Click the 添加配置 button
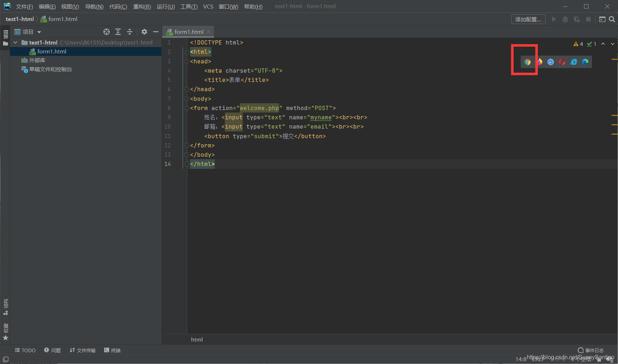 pos(528,19)
